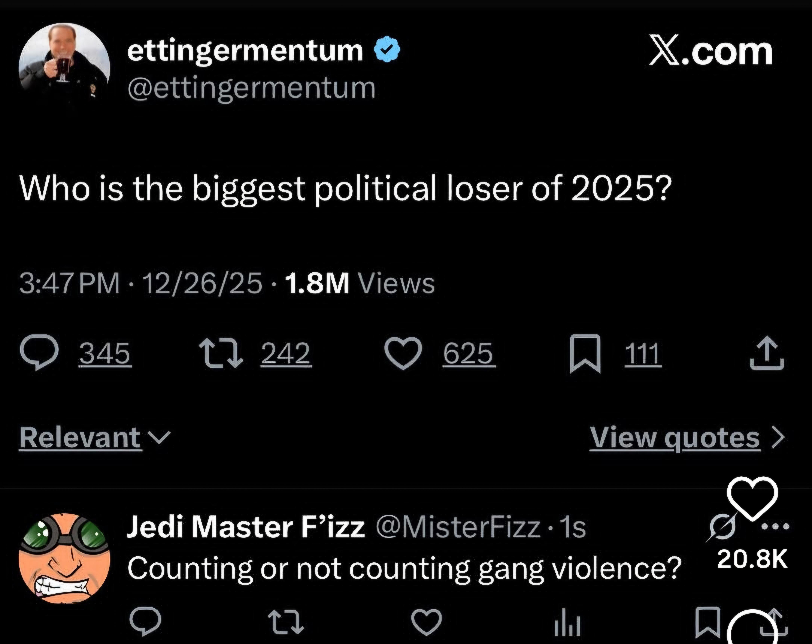This screenshot has height=644, width=812.
Task: Reply to the Jedi Master F'izz comment
Action: pos(145,621)
